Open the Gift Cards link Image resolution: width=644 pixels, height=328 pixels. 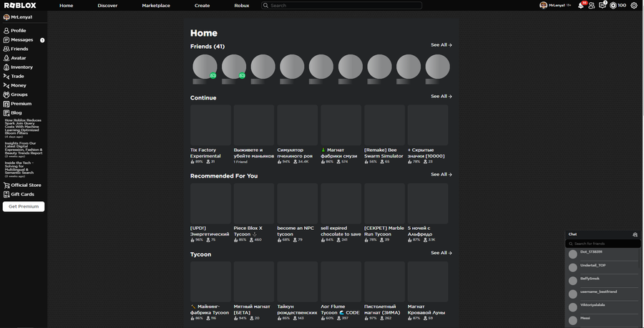24,194
